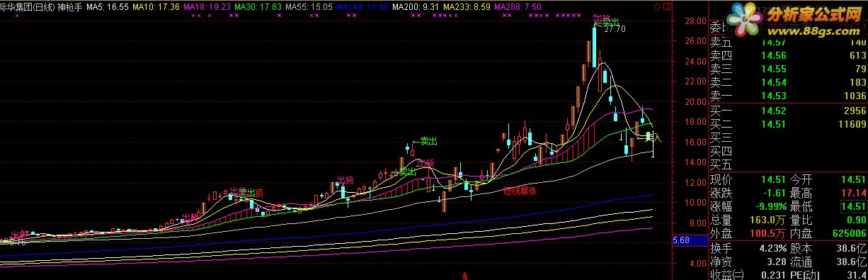The image size is (868, 280).
Task: Select the 买一 14.52 order row
Action: tap(788, 111)
